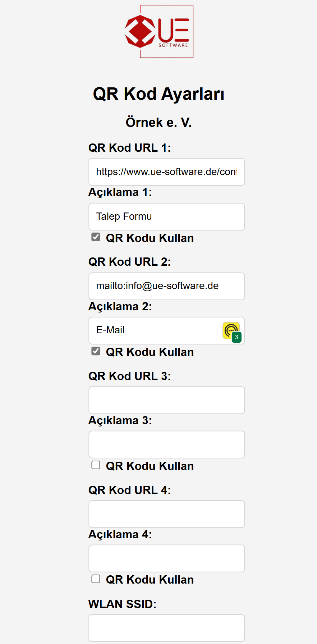Focus the WLAN SSID input field

pos(167,628)
